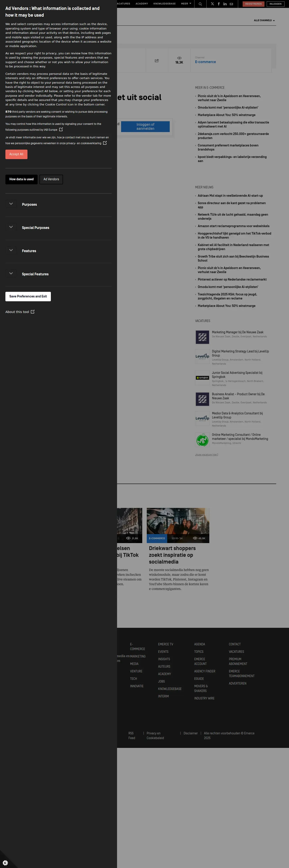Click the INLOGGEN button in header

(275, 4)
